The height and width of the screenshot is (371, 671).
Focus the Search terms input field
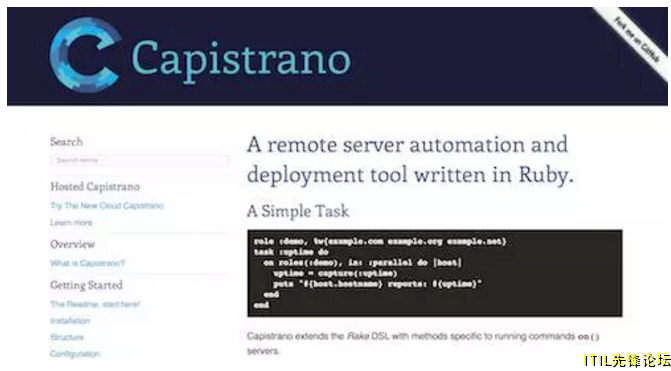140,160
